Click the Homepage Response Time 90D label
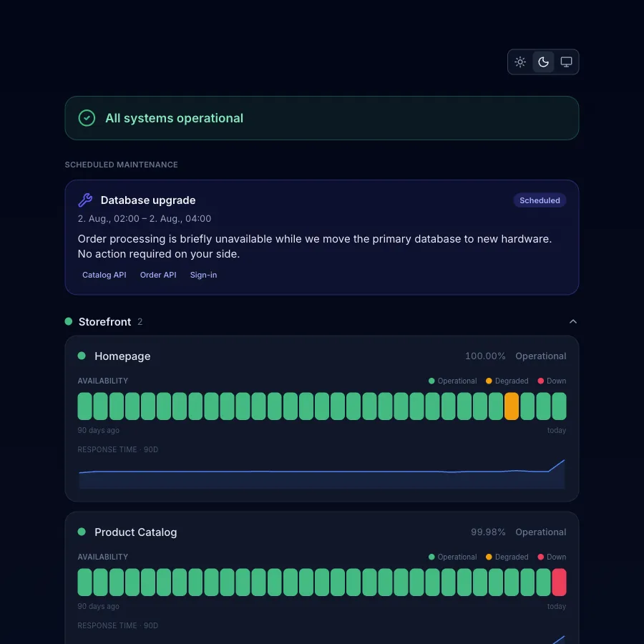The height and width of the screenshot is (644, 644). pos(118,449)
